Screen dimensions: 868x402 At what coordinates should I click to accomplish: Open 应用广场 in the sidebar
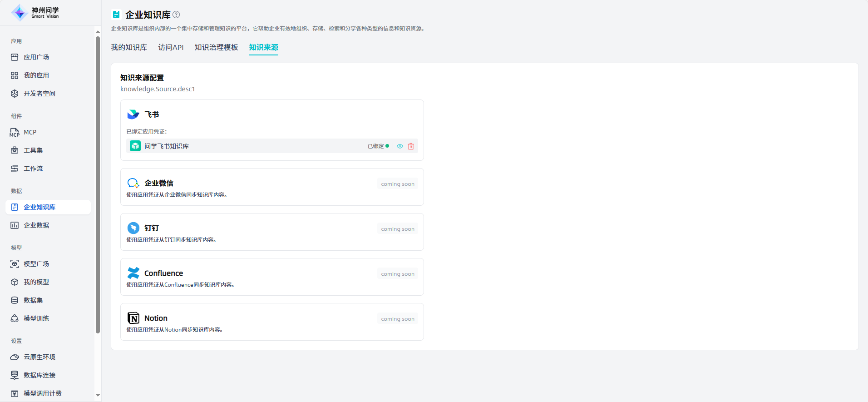point(36,57)
